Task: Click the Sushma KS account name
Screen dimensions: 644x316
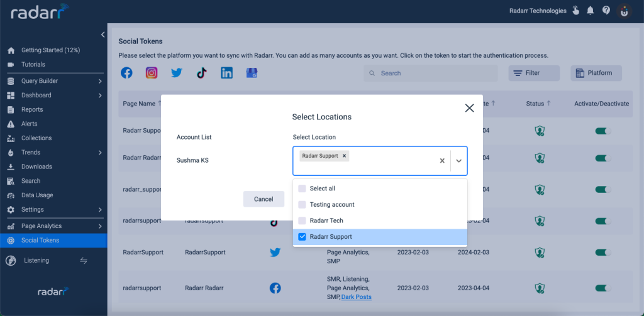Action: (192, 160)
